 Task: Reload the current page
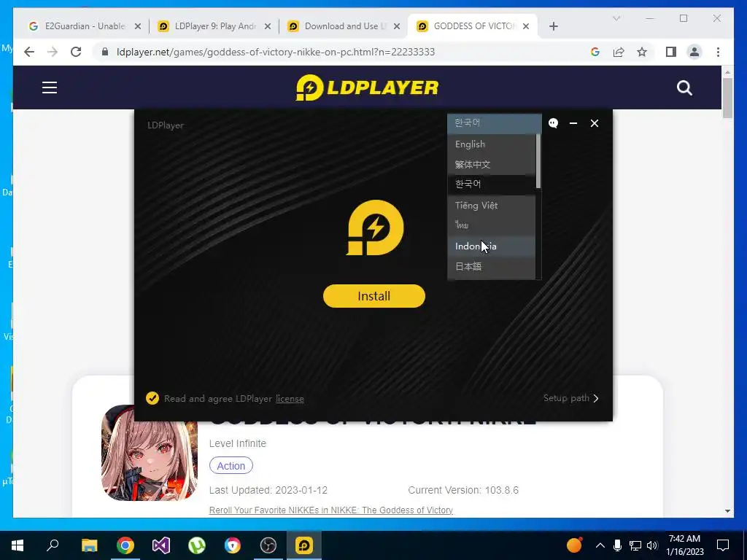(76, 52)
